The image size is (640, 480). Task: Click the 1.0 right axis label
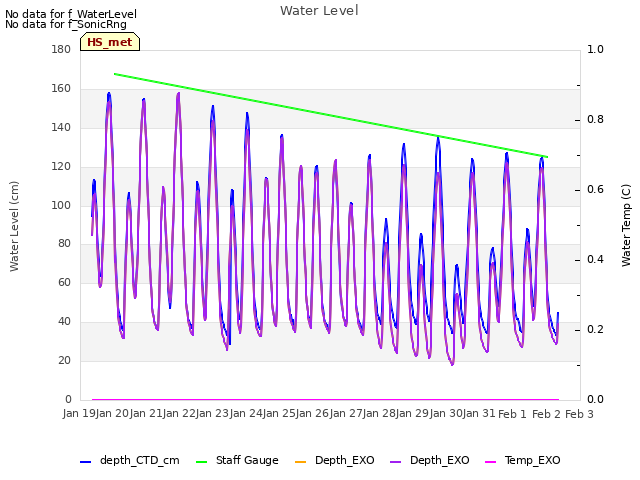pyautogui.click(x=595, y=49)
